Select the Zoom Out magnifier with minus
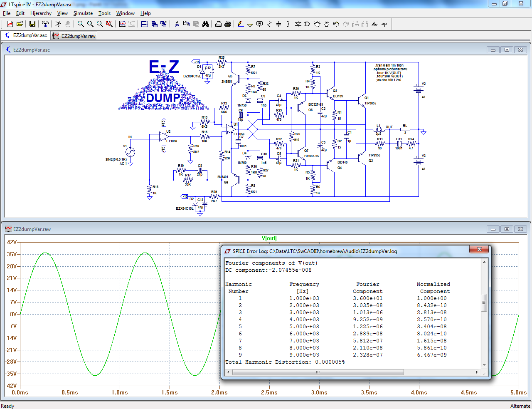Image resolution: width=532 pixels, height=409 pixels. (x=100, y=24)
